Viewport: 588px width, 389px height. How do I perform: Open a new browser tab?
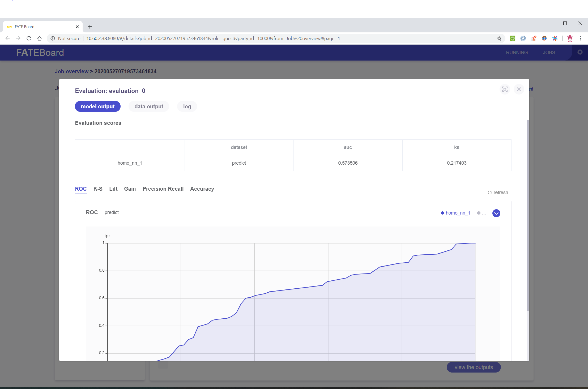click(90, 27)
